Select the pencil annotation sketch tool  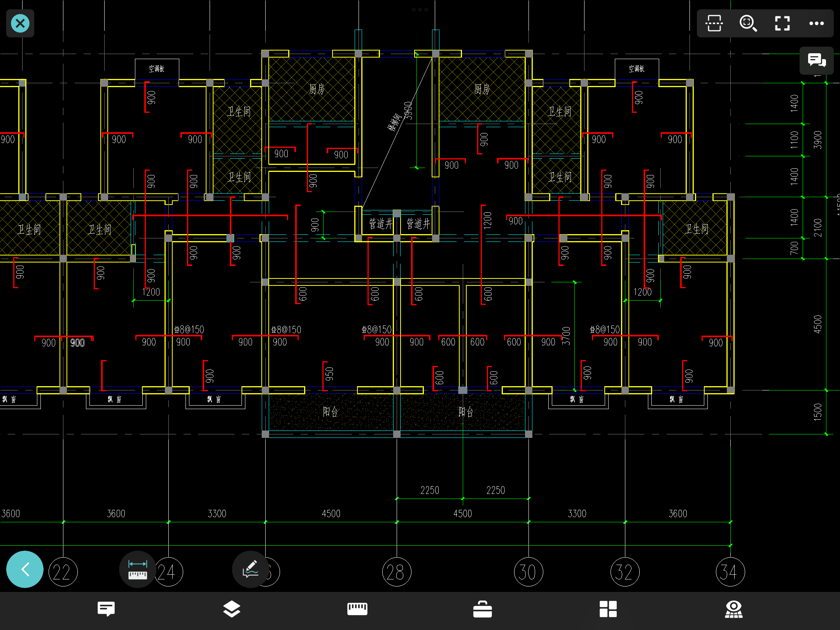point(250,569)
